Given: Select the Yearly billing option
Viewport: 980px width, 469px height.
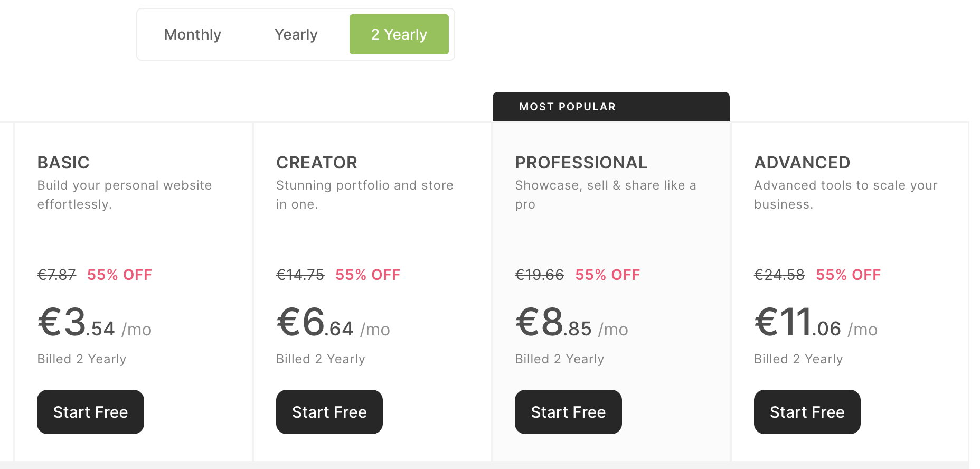Looking at the screenshot, I should pos(296,35).
